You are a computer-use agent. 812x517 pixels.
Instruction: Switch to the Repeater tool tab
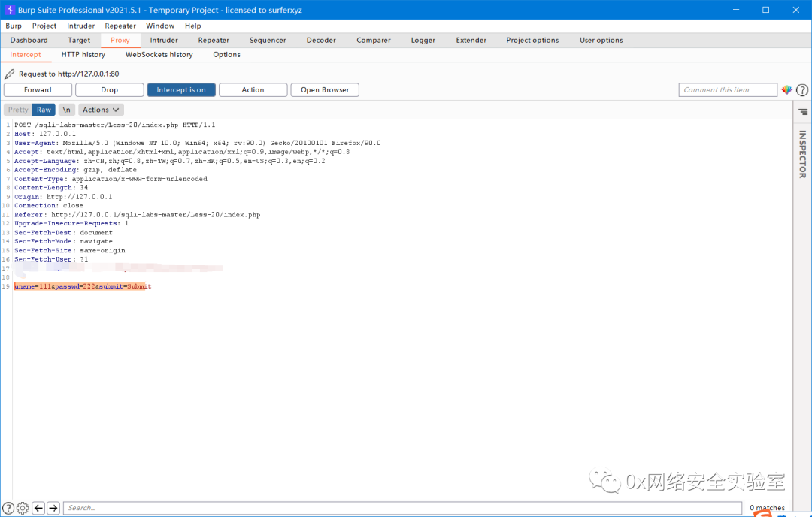(x=214, y=41)
